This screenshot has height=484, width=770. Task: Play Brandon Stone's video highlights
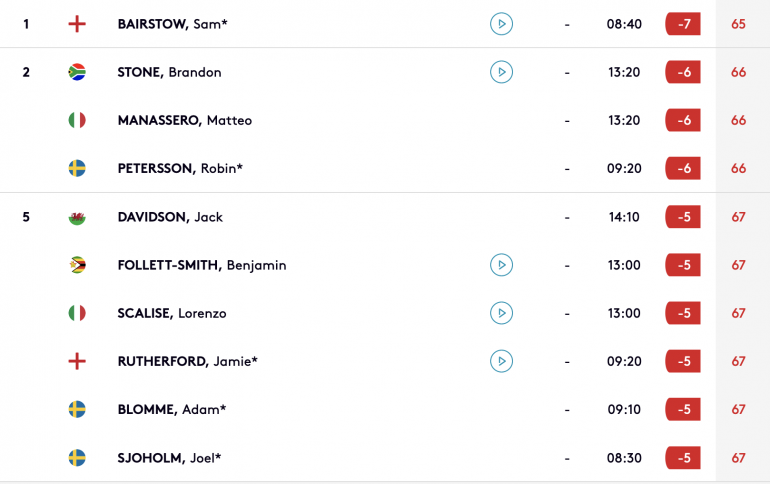pyautogui.click(x=501, y=72)
